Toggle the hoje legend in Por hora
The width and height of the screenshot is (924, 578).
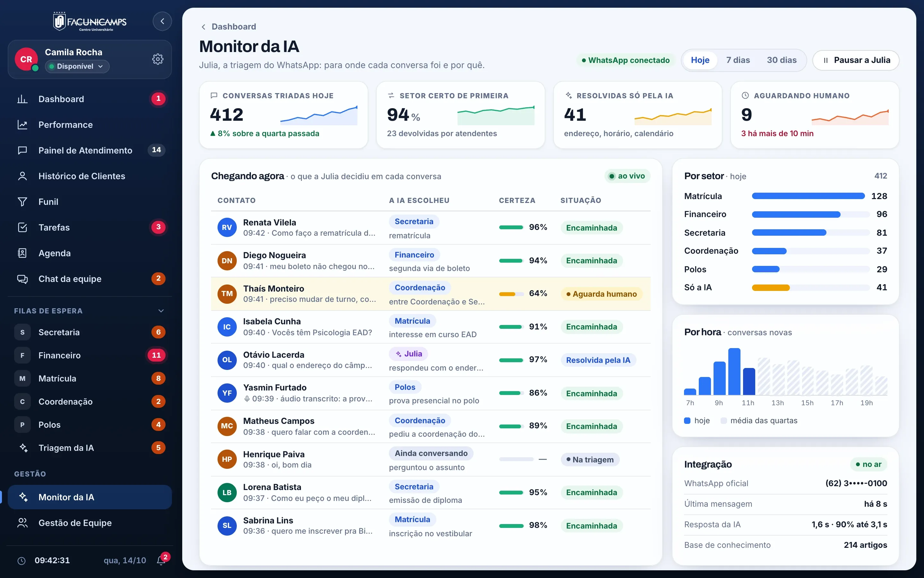point(697,421)
